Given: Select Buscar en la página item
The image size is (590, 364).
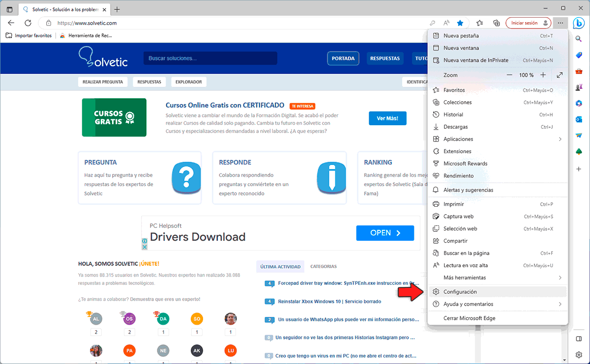Looking at the screenshot, I should [498, 253].
